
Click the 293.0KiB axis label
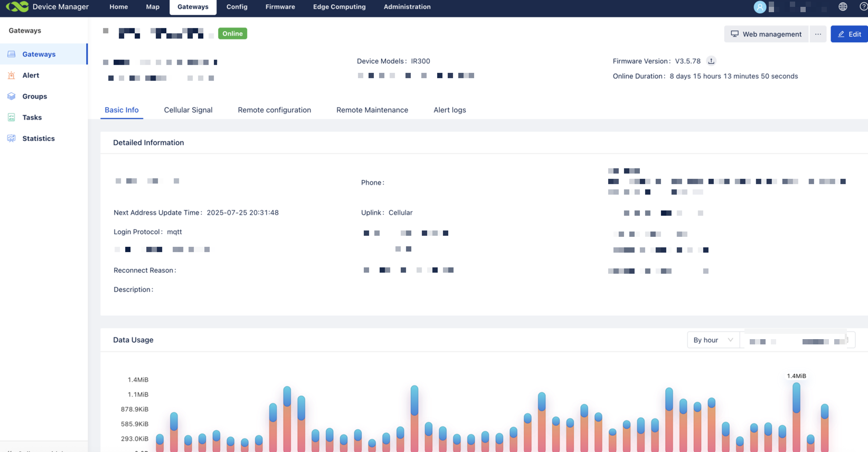135,439
